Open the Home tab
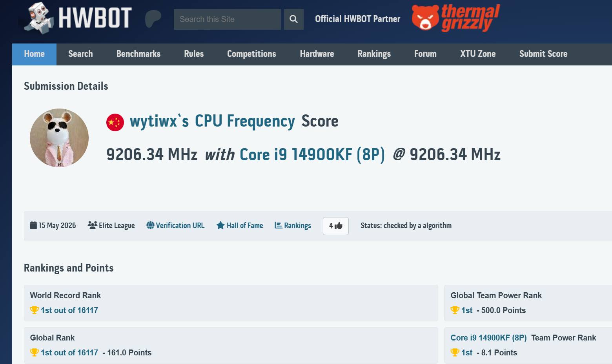Image resolution: width=612 pixels, height=364 pixels. [34, 54]
